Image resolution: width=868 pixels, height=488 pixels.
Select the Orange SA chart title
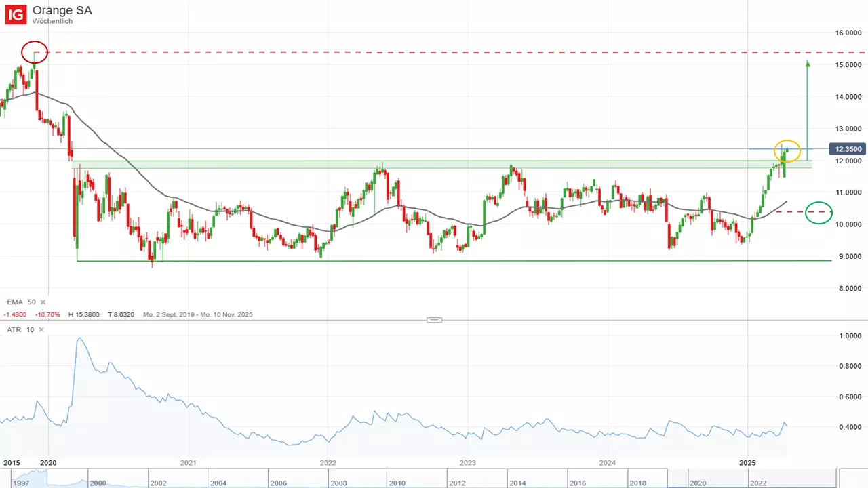[62, 10]
